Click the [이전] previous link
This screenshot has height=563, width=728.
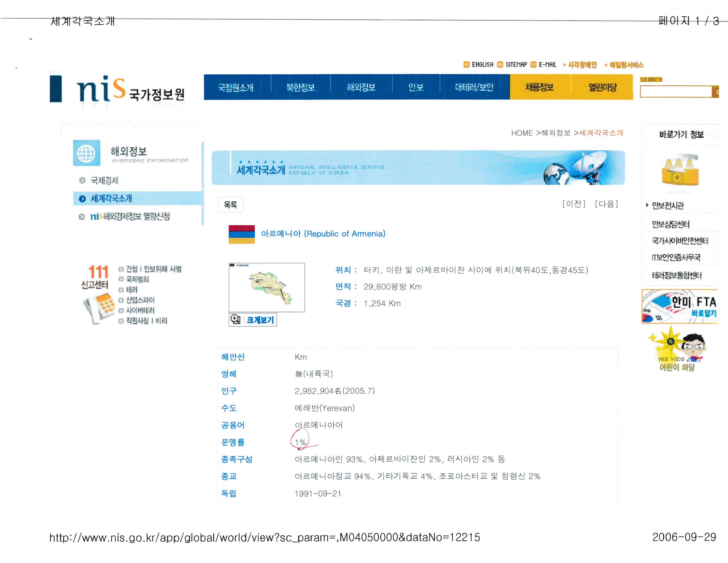[574, 204]
